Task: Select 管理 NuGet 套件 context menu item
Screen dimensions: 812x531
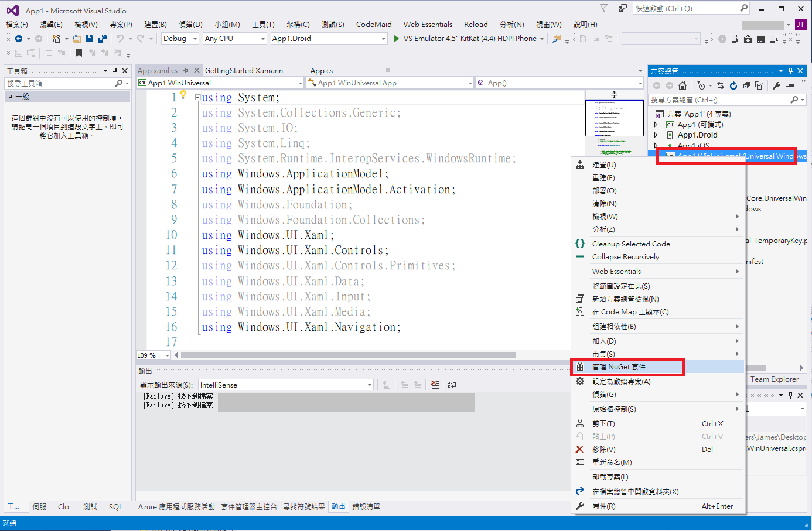Action: coord(658,367)
